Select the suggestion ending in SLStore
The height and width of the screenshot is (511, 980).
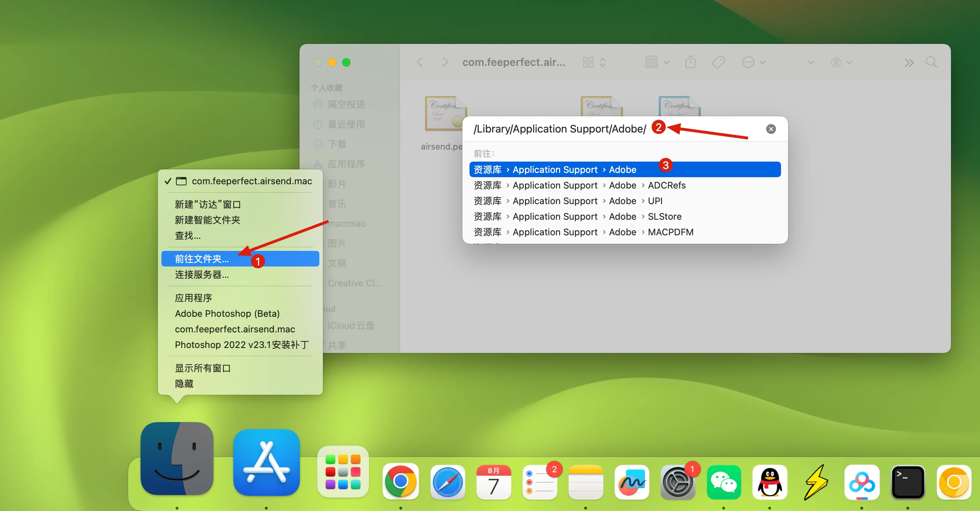(x=625, y=216)
